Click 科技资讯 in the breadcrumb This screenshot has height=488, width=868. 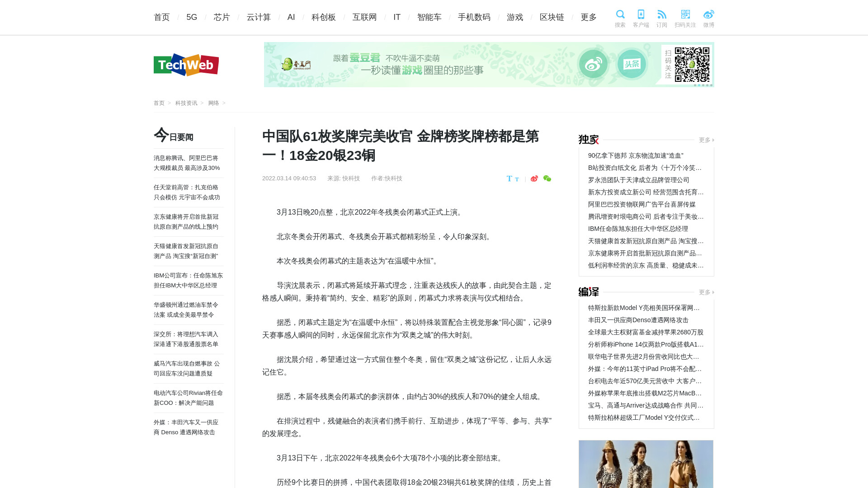point(186,103)
